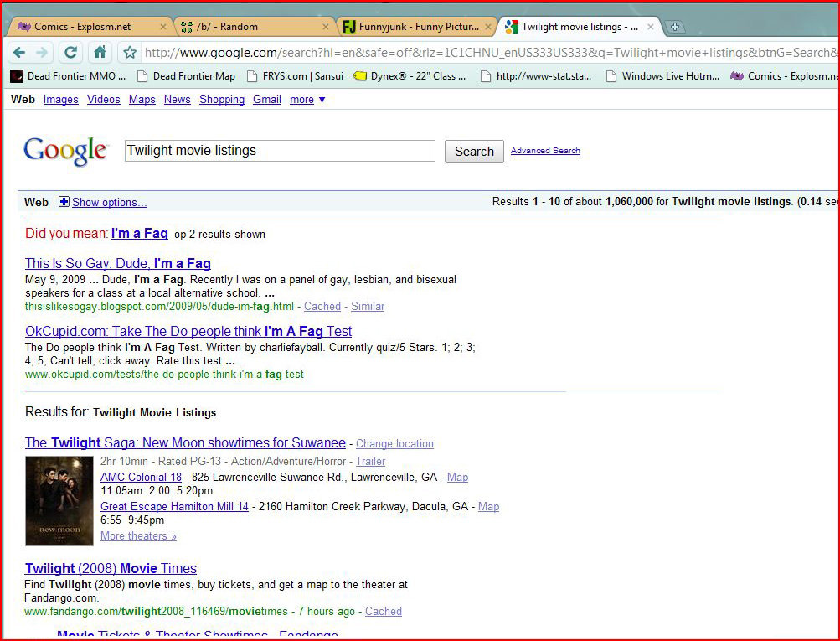Go to Google Videos
The width and height of the screenshot is (840, 641).
pos(103,99)
